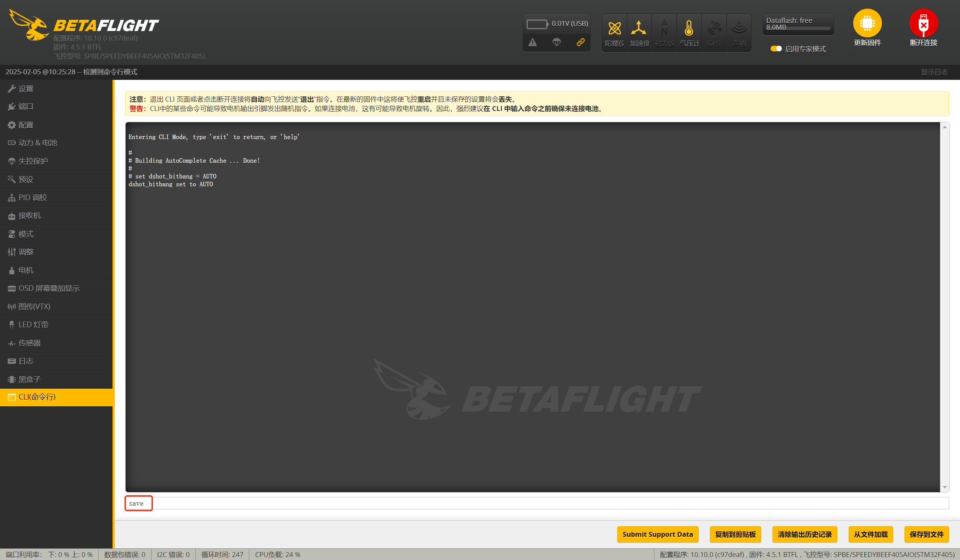Screen dimensions: 960x560
Task: Open the 失控保护 failsafe tab
Action: pyautogui.click(x=56, y=161)
